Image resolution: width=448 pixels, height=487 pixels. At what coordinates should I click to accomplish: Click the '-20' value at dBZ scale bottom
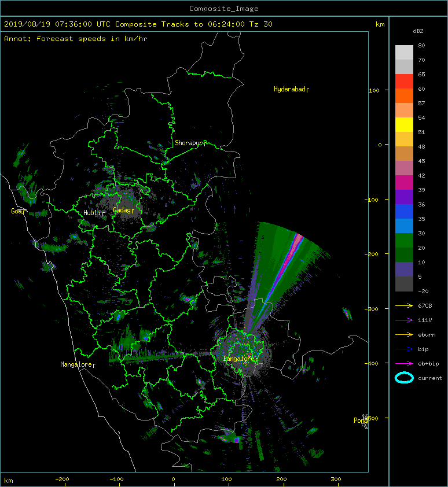423,292
